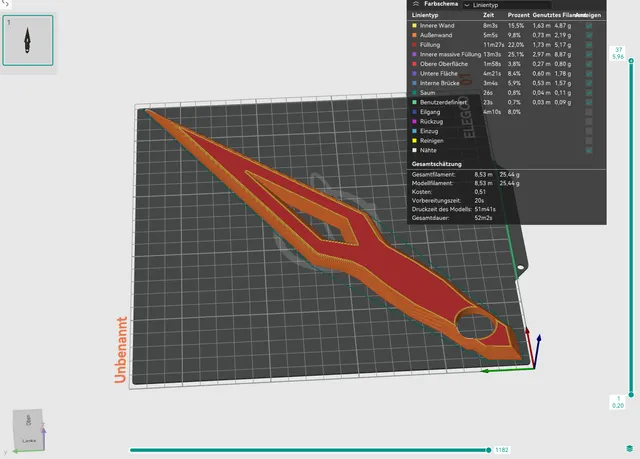This screenshot has width=640, height=459.
Task: Collapse the Farbschema legend panel
Action: click(x=416, y=4)
